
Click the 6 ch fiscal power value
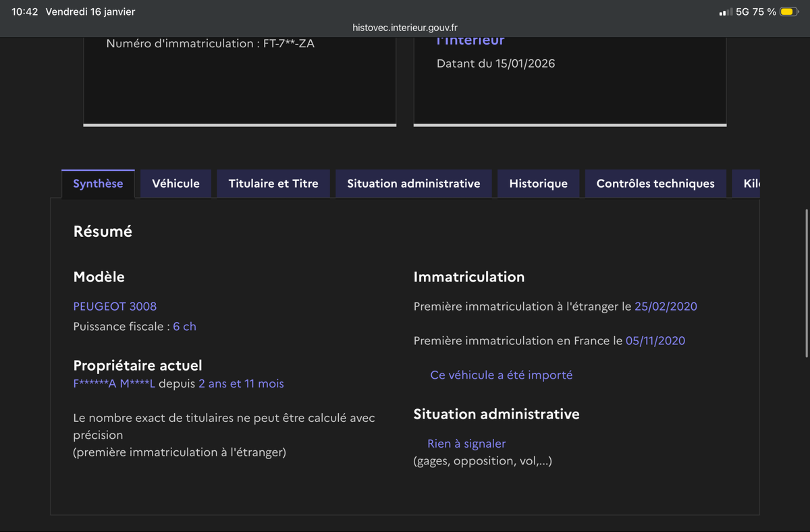(184, 327)
